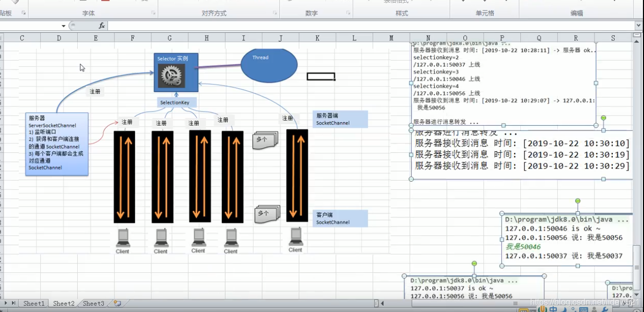This screenshot has height=312, width=644.
Task: Select the Client computer icon beside 客户端 label
Action: [295, 236]
